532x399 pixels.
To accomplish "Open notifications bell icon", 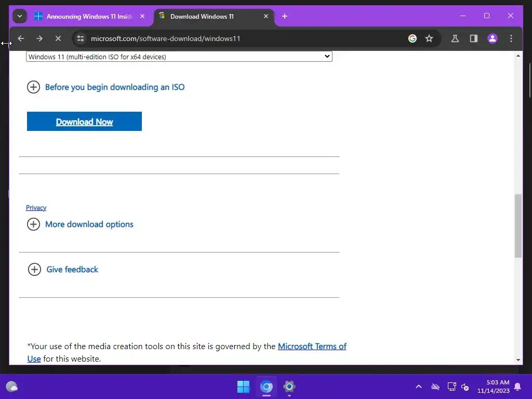I will coord(518,387).
